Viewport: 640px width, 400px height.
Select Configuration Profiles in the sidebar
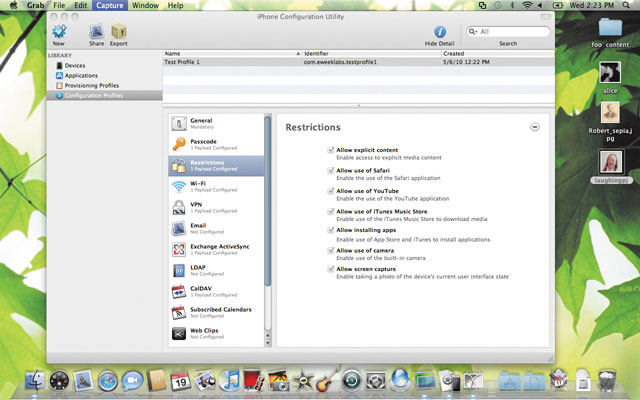104,96
